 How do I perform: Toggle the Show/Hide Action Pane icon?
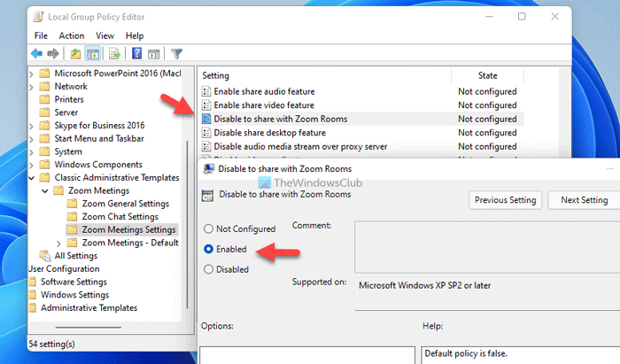[x=153, y=53]
